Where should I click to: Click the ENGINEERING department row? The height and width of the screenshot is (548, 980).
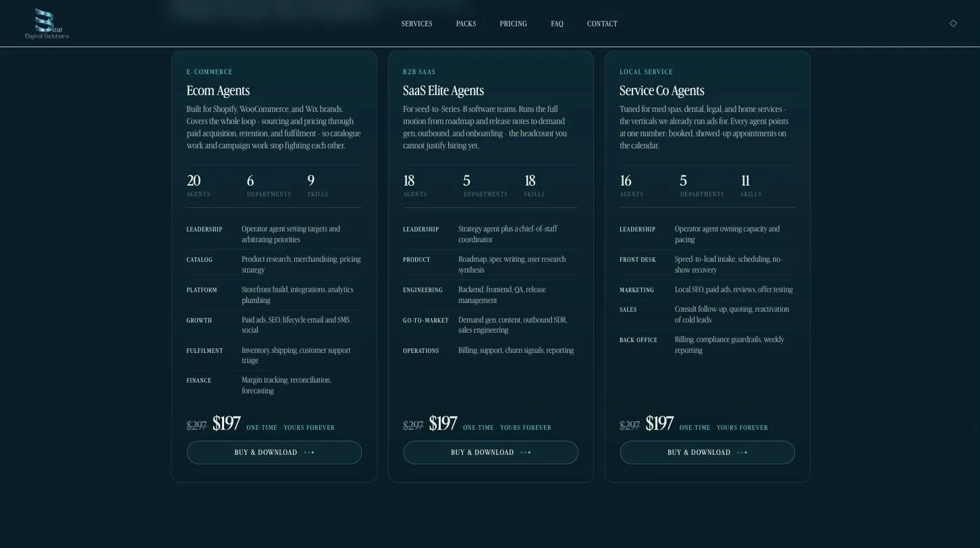491,295
